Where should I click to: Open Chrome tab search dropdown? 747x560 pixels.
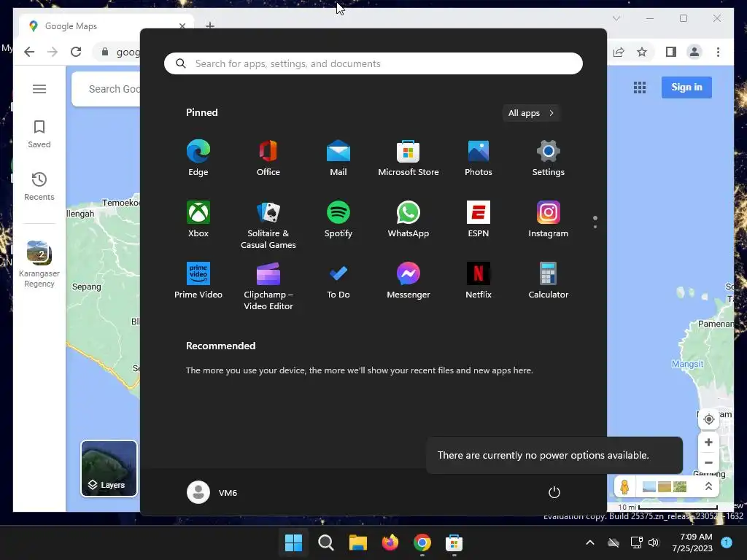pyautogui.click(x=616, y=18)
